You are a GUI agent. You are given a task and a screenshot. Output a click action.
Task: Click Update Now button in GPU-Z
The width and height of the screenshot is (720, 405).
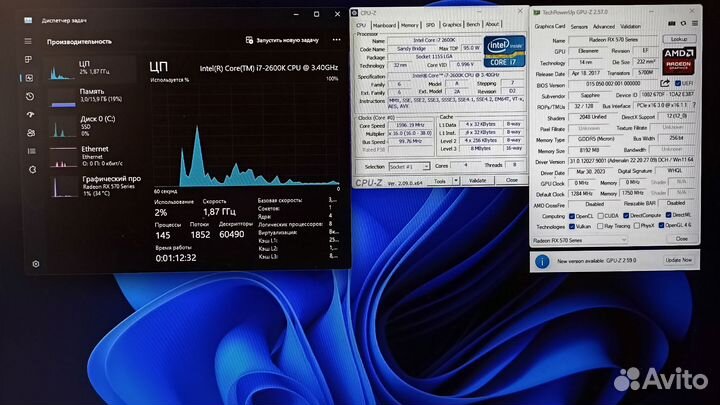(679, 260)
